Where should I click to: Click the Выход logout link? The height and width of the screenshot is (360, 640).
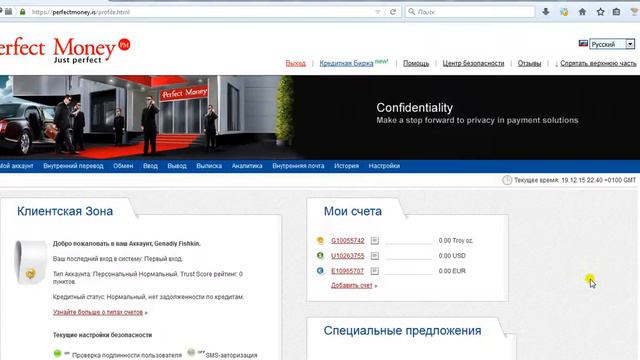(x=296, y=63)
